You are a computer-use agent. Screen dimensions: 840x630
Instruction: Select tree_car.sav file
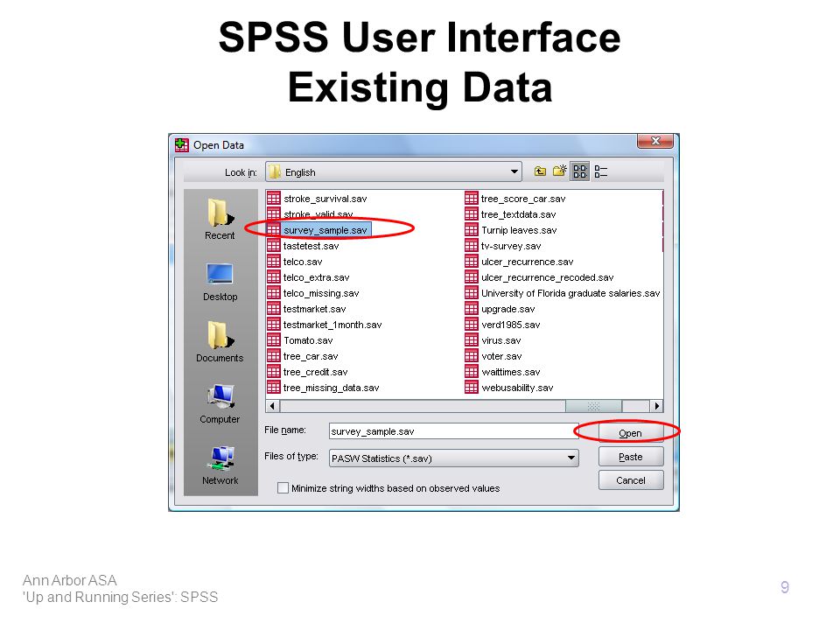click(x=303, y=356)
